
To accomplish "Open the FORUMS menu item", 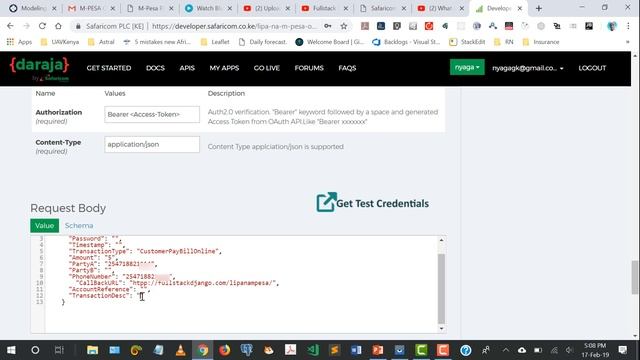I will [x=309, y=68].
